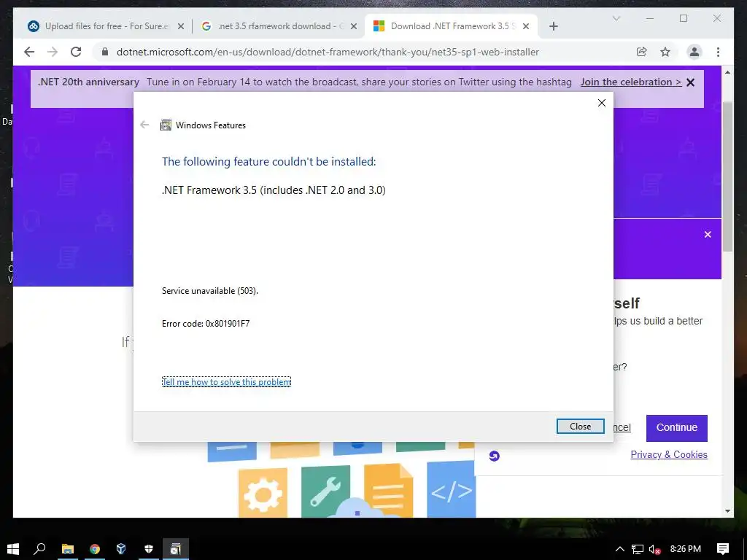The image size is (747, 560).
Task: Share this page icon in address bar
Action: 642,52
